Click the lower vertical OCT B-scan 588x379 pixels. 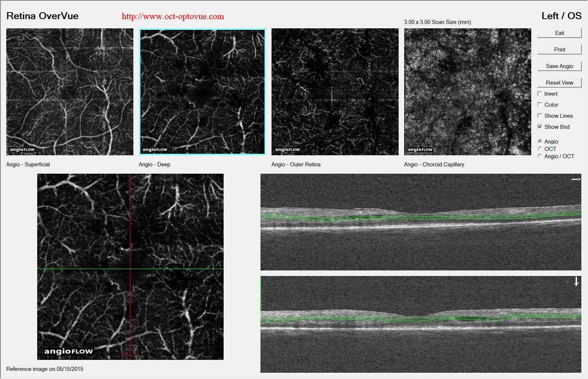pyautogui.click(x=421, y=325)
